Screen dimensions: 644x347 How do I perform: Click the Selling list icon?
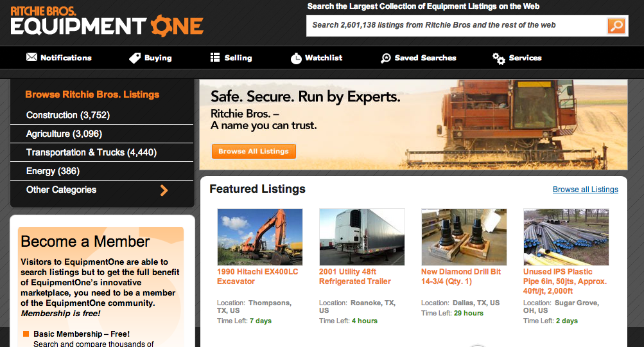(215, 58)
